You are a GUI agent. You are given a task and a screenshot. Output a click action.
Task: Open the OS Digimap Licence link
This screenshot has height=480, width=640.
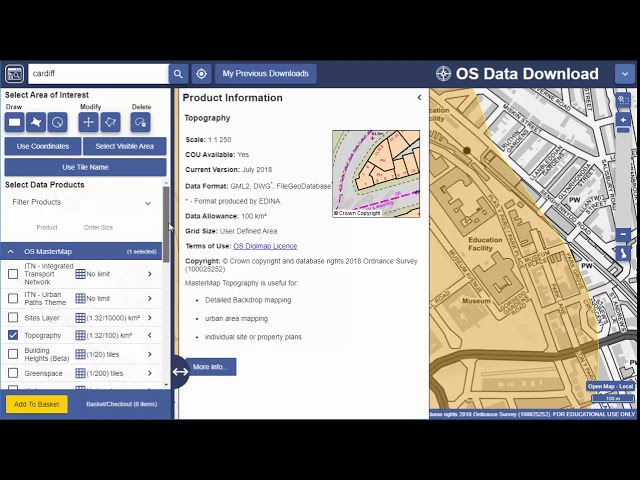pos(265,246)
